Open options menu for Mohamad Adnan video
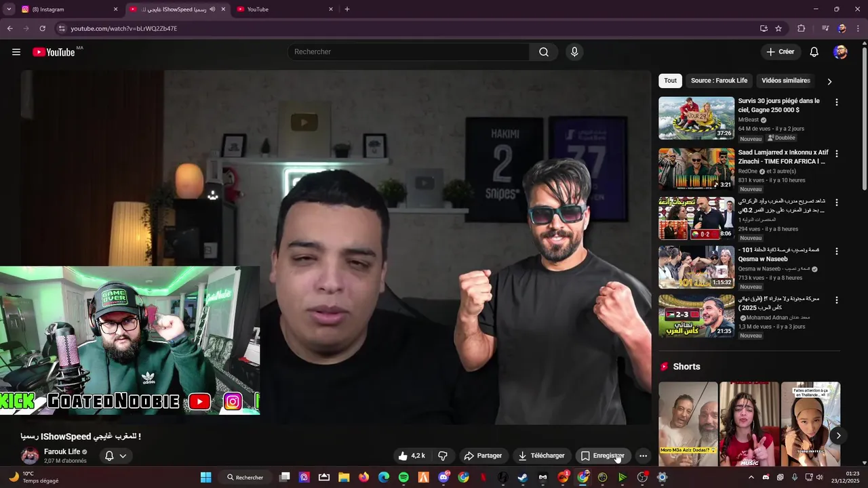Viewport: 868px width, 488px height. pos(836,300)
